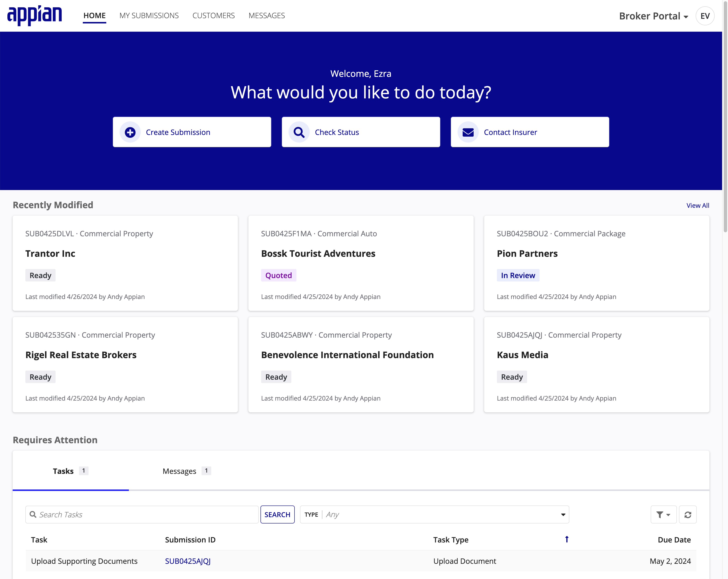This screenshot has width=728, height=579.
Task: Click SUB0425ABWY · Commercial Property text
Action: [x=326, y=335]
